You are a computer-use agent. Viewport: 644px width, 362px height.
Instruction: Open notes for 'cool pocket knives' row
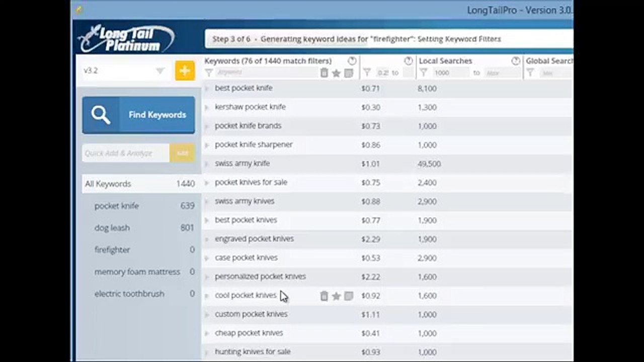(x=349, y=296)
